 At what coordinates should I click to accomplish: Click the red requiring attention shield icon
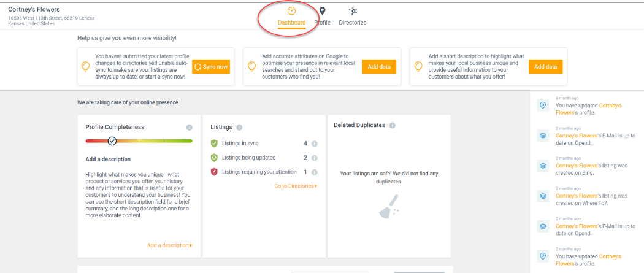click(214, 172)
